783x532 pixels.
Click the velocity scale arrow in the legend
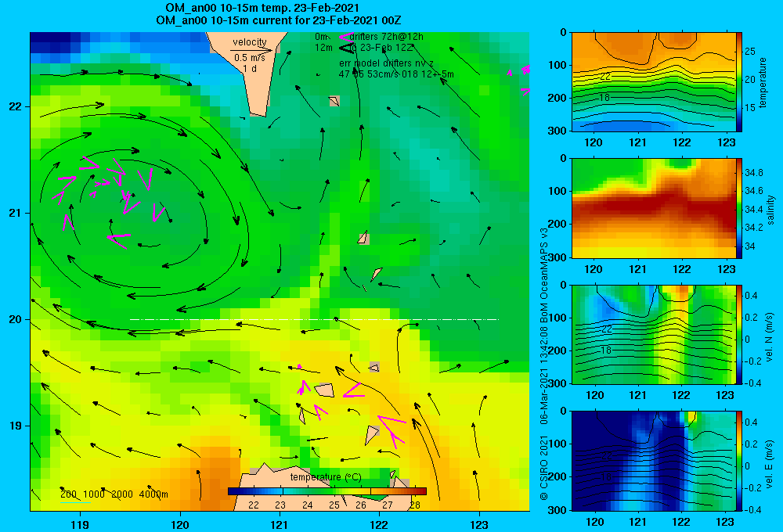tap(251, 50)
